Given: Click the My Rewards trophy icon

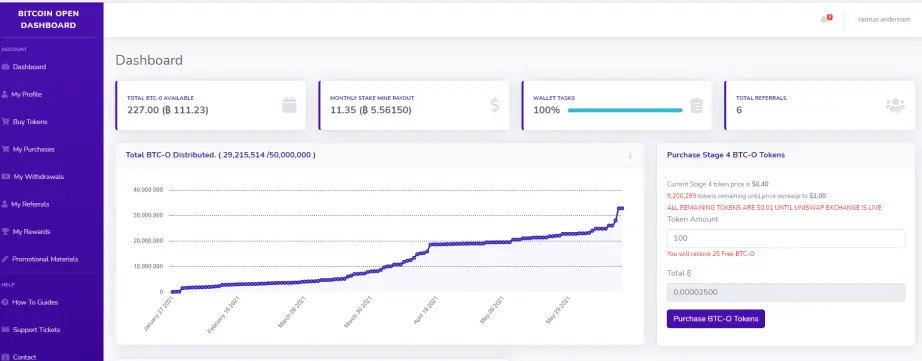Looking at the screenshot, I should coord(5,232).
